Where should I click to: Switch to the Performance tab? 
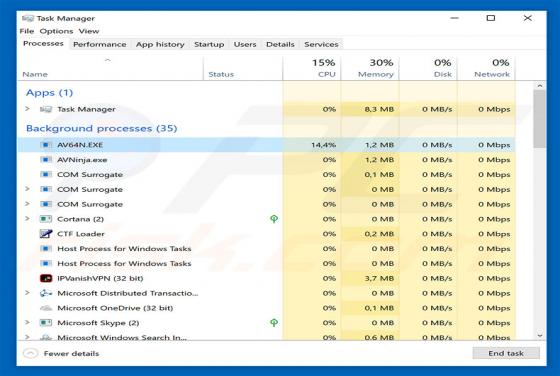100,44
